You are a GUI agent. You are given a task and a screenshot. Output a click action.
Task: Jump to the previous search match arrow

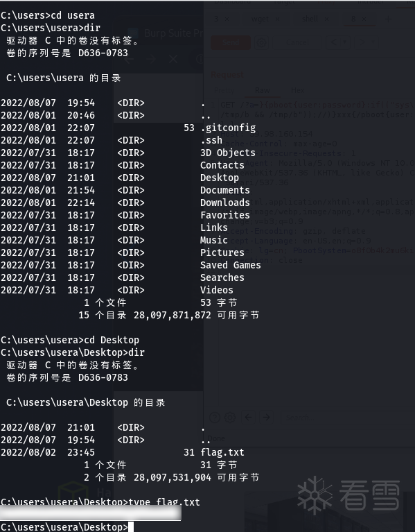[248, 418]
